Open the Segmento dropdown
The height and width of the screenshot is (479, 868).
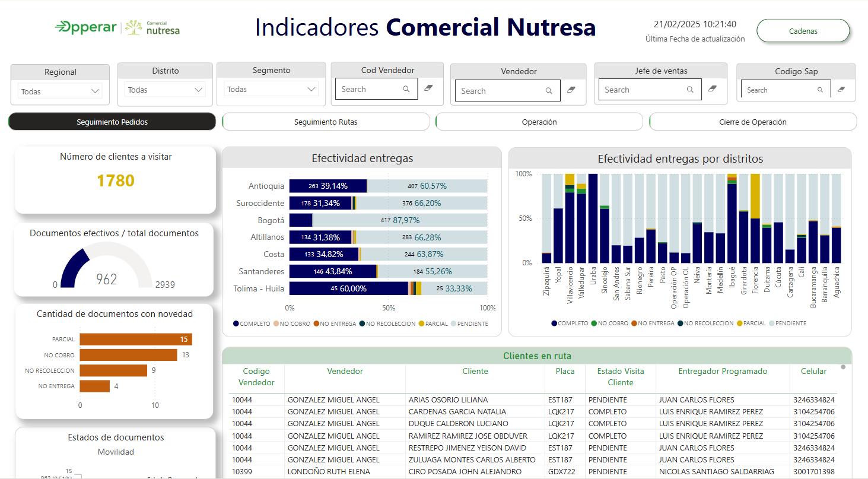click(x=271, y=90)
